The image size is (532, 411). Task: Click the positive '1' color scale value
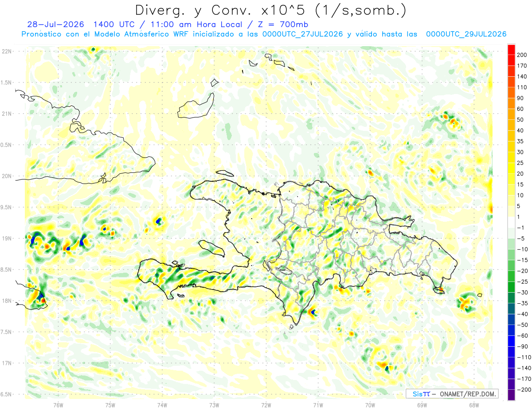pos(519,217)
